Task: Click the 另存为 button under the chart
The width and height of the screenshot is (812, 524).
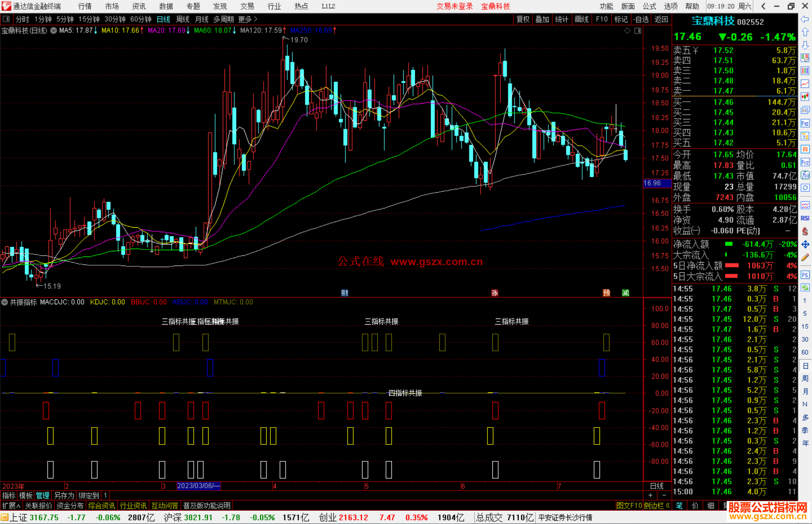Action: pos(64,495)
